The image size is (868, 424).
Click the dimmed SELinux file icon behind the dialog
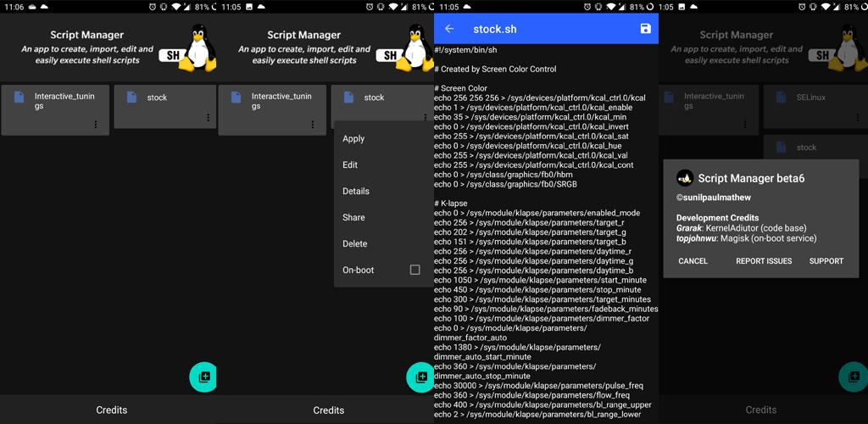(x=781, y=97)
